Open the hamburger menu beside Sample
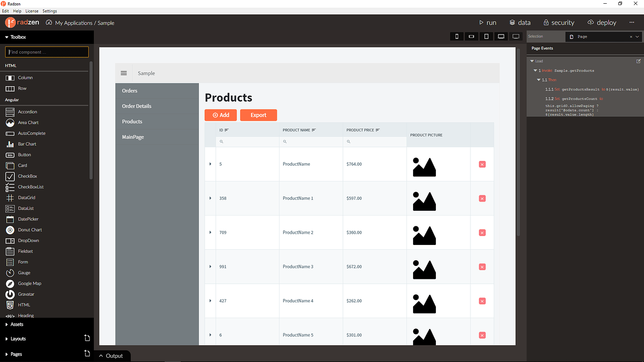The height and width of the screenshot is (362, 644). (x=124, y=73)
